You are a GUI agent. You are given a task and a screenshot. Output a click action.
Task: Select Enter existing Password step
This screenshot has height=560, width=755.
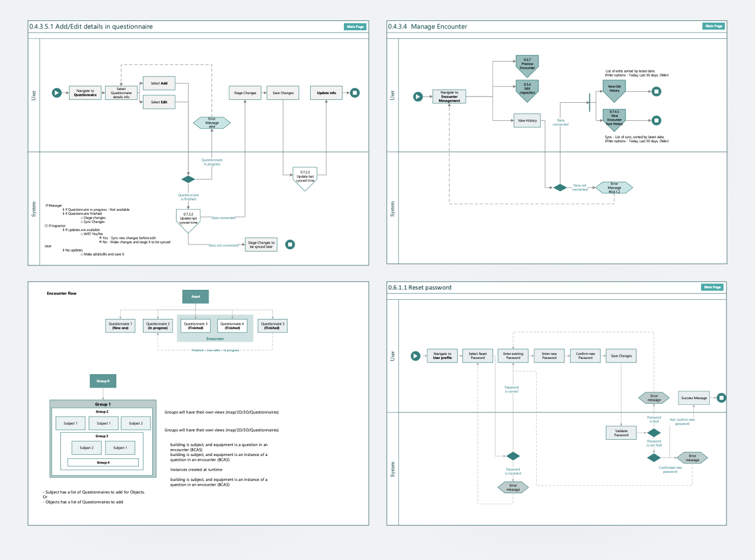click(x=513, y=356)
